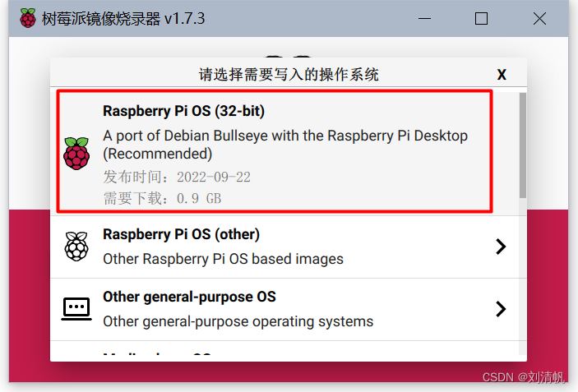Click the 需要下载: 0.9 GB text
The image size is (578, 392).
pyautogui.click(x=162, y=199)
